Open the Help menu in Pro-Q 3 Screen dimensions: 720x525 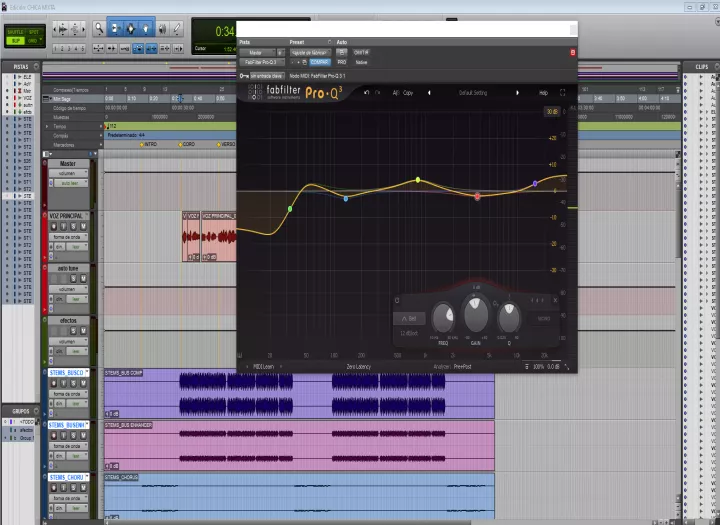tap(543, 93)
